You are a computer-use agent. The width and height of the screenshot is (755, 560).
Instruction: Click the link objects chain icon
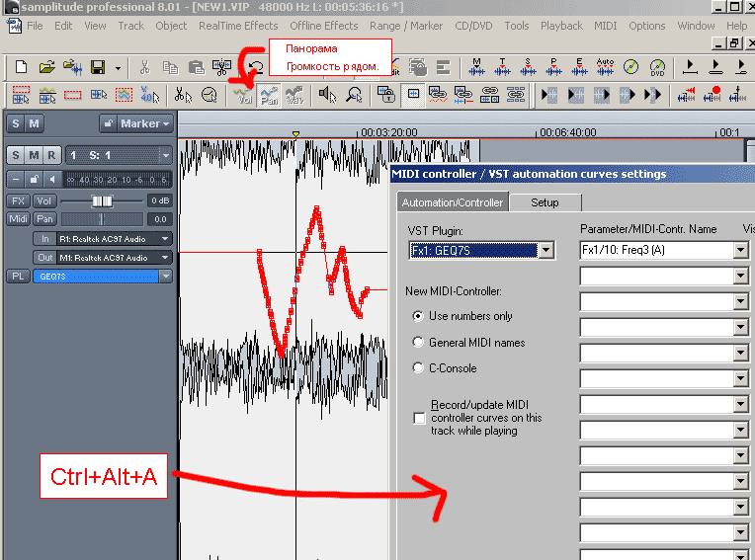coord(490,95)
